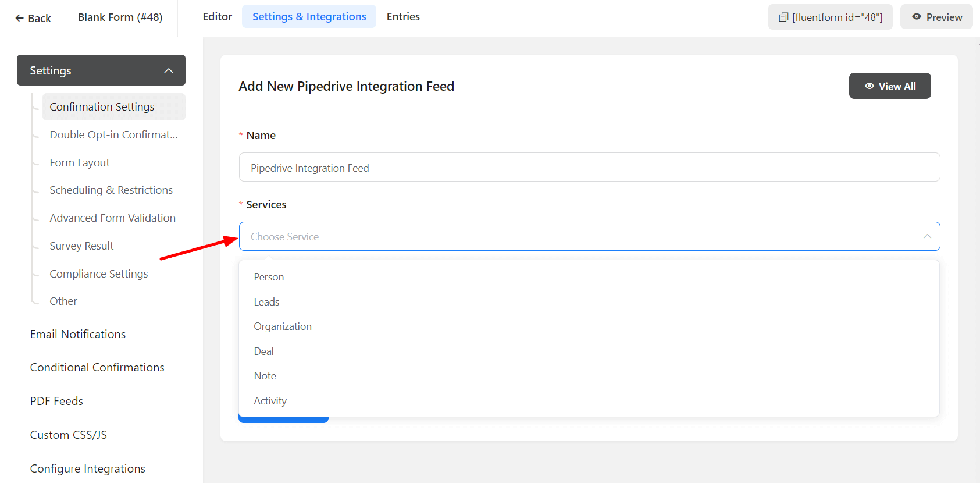Viewport: 980px width, 483px height.
Task: Go to Email Notifications settings
Action: (x=78, y=334)
